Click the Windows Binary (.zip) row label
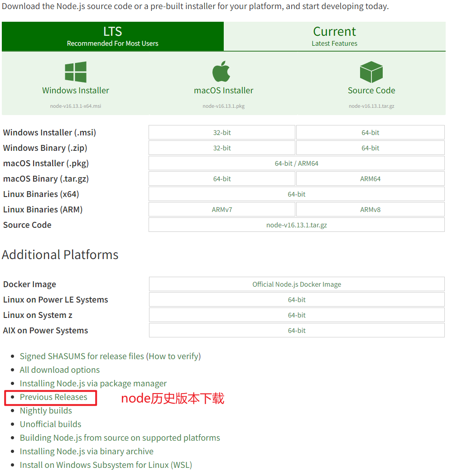457x476 pixels. pos(45,148)
